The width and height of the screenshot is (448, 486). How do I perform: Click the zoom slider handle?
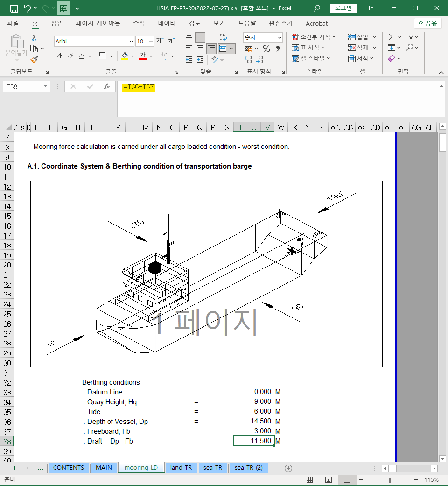390,480
